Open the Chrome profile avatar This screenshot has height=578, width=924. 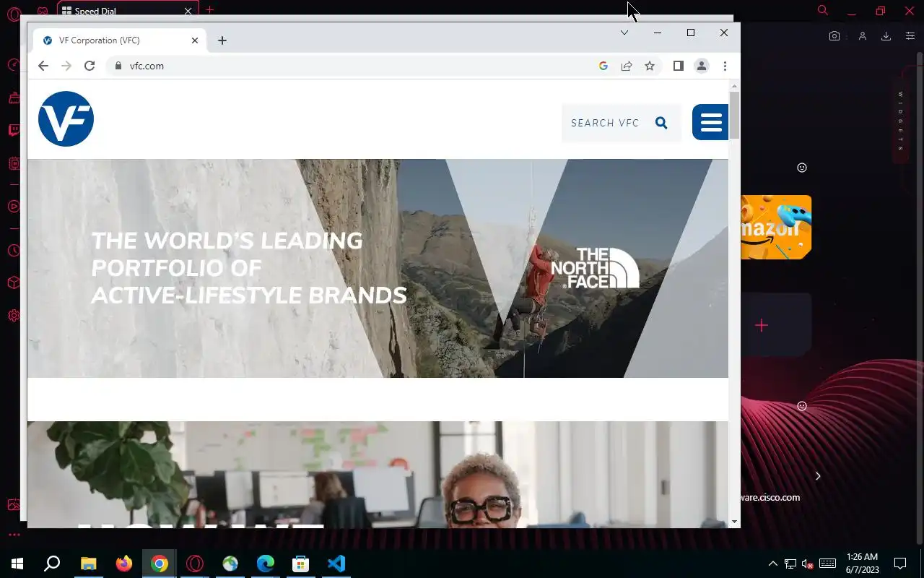(x=702, y=66)
